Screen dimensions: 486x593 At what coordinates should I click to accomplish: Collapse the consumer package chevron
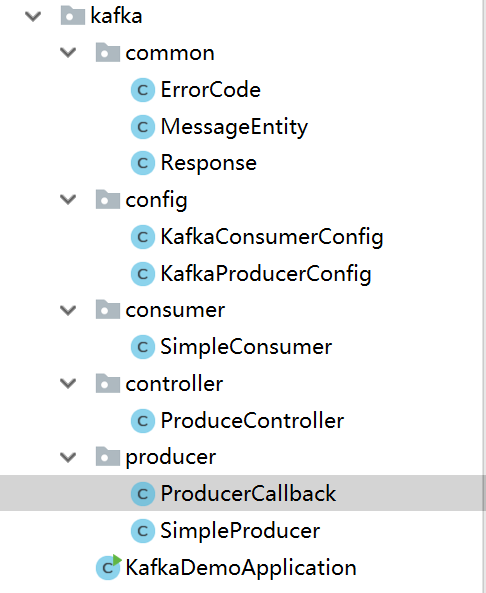[68, 310]
